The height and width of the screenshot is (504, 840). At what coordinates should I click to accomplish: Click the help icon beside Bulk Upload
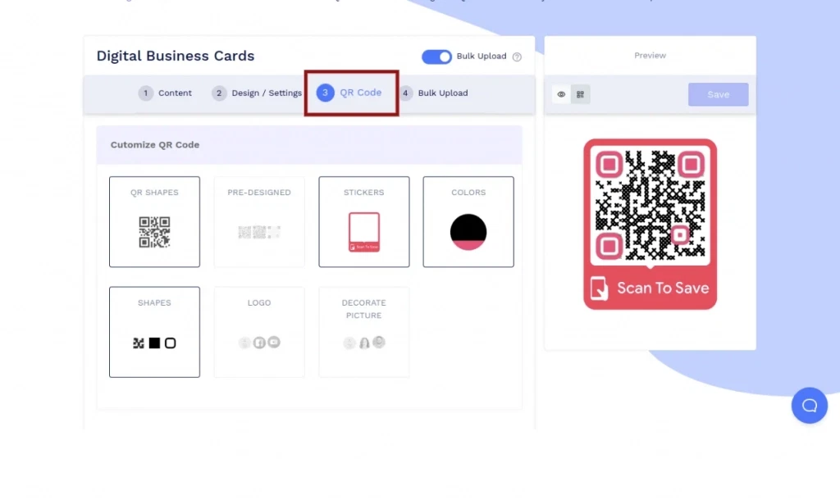(x=517, y=57)
